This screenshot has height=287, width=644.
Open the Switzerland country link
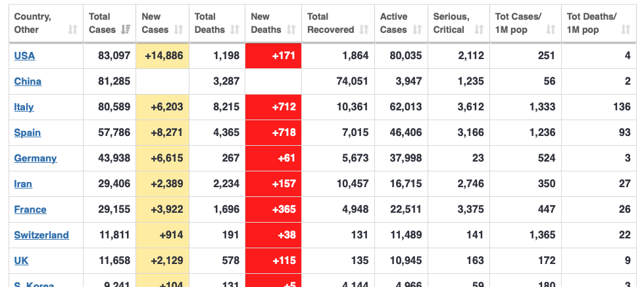point(41,235)
